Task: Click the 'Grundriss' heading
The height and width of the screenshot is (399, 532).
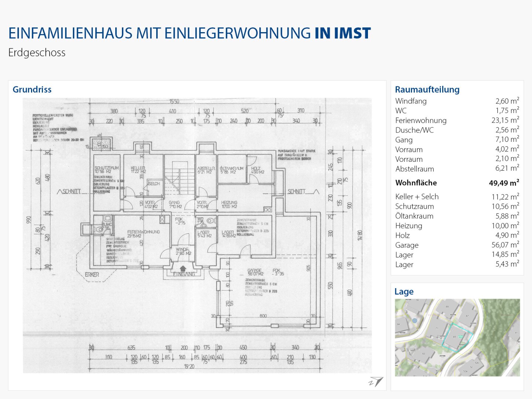Action: tap(32, 89)
